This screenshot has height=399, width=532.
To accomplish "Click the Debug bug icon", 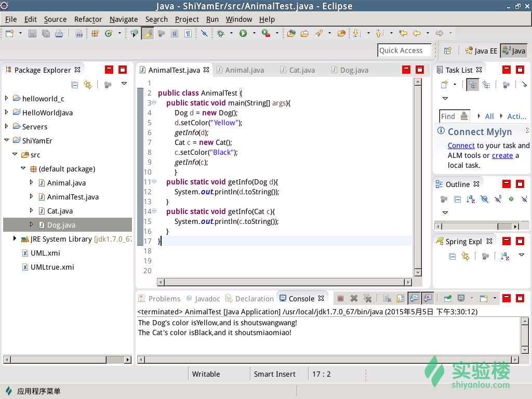I will tap(220, 33).
